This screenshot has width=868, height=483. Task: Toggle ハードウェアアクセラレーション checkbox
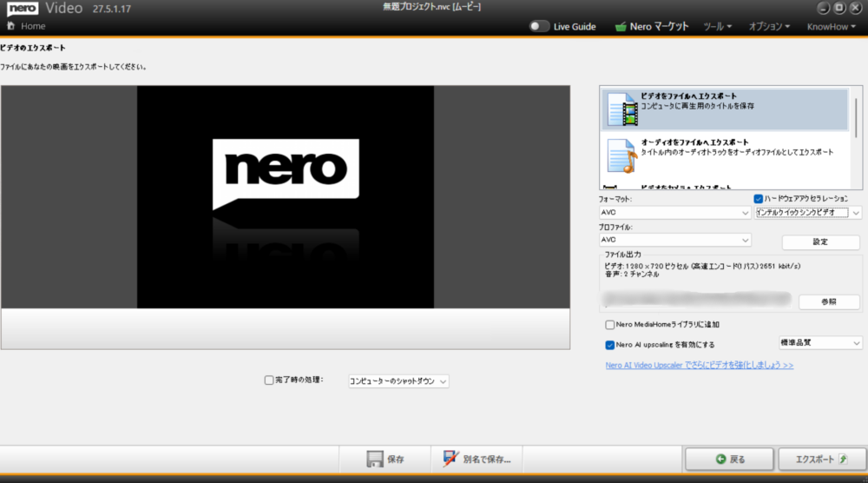[x=758, y=199]
